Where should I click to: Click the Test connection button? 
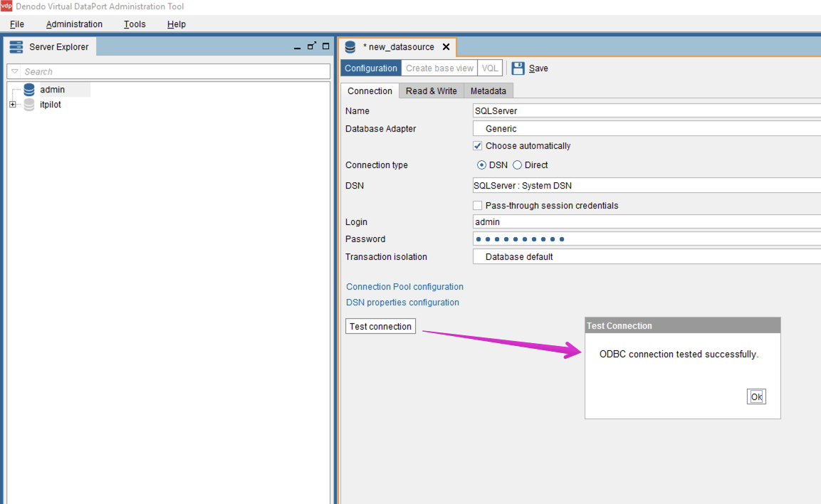pyautogui.click(x=381, y=326)
